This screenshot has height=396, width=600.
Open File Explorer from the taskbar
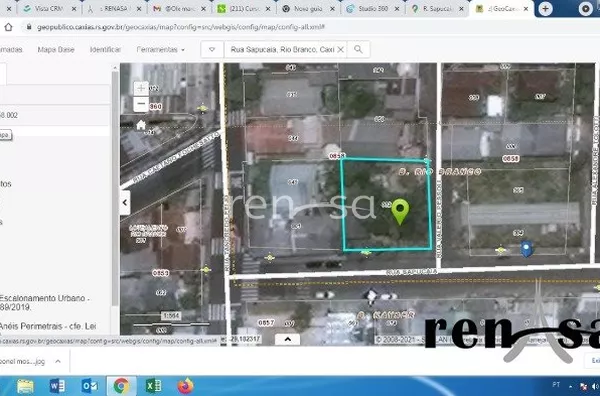25,386
